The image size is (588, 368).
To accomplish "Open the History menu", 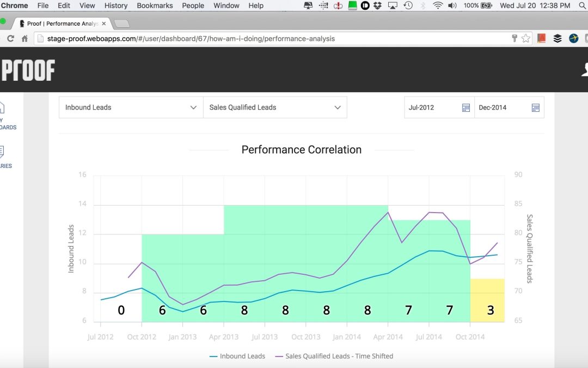I will tap(115, 5).
